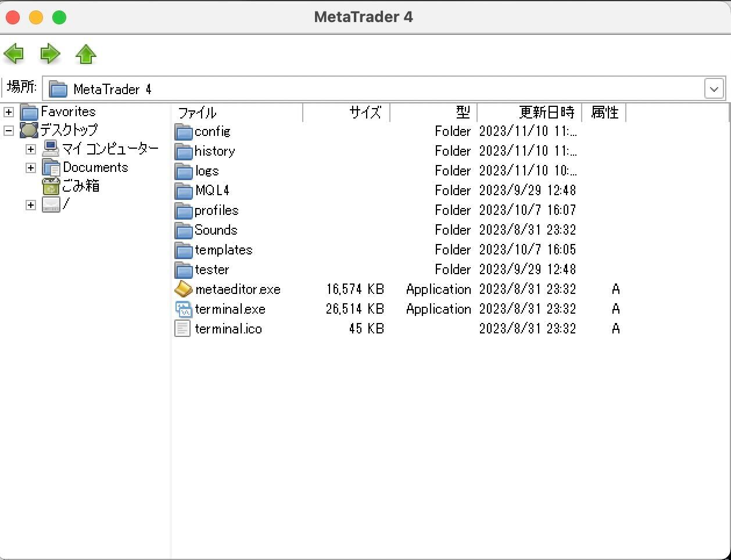Select the root drive icon
This screenshot has height=560, width=731.
[x=51, y=205]
